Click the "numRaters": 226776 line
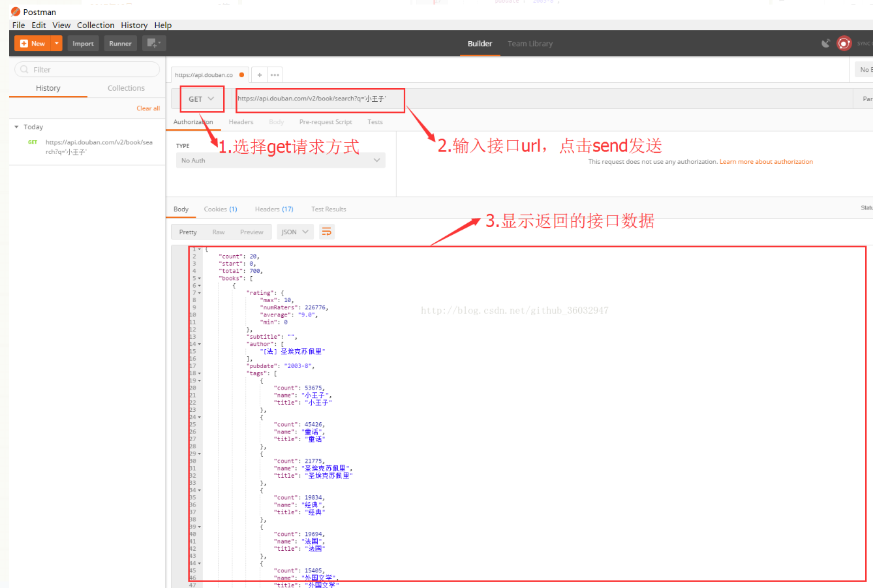The image size is (873, 588). point(294,307)
